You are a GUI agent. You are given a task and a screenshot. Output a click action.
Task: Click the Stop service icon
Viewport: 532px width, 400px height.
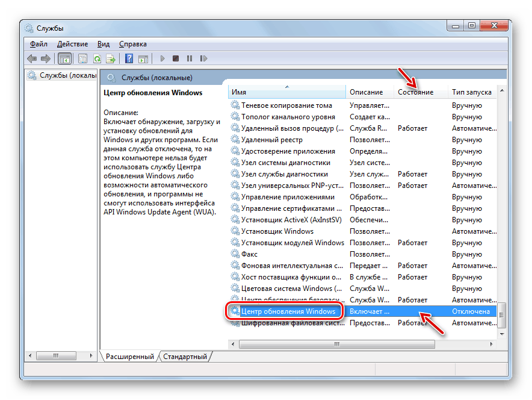pyautogui.click(x=175, y=58)
